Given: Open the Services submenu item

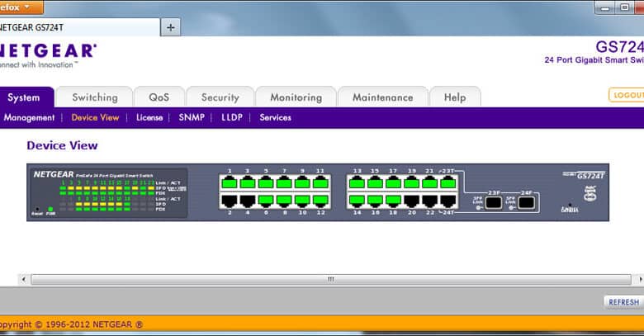Looking at the screenshot, I should click(x=275, y=117).
